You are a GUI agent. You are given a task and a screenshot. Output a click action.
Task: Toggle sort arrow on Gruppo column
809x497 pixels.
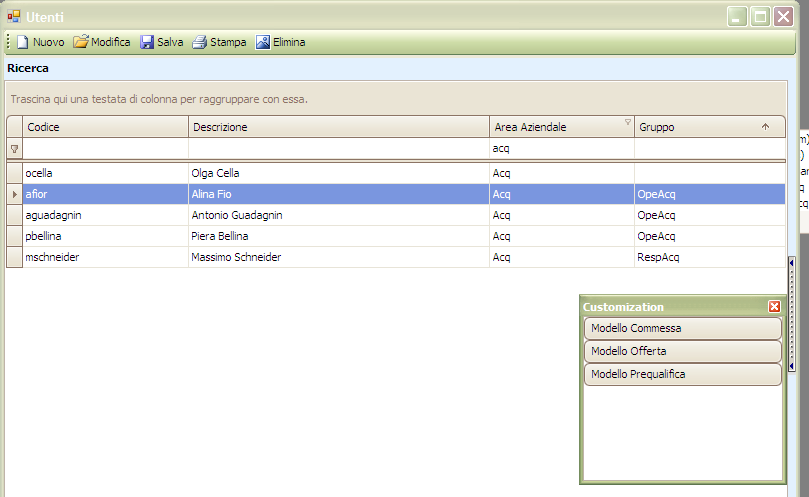click(765, 127)
